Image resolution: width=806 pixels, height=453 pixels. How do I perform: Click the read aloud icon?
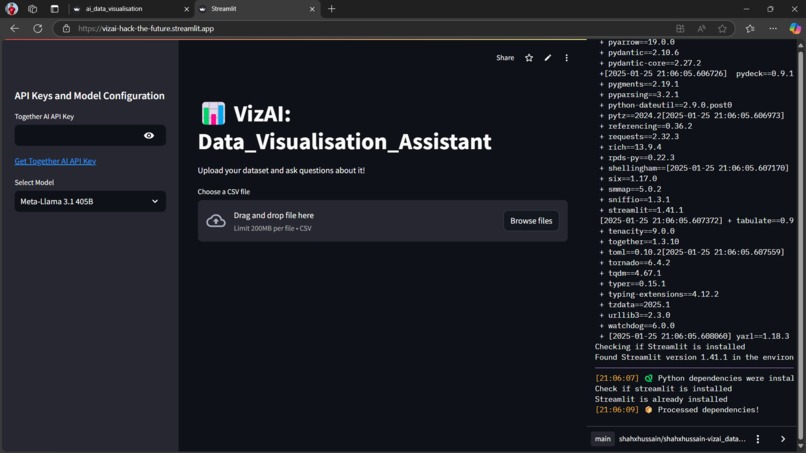point(701,28)
